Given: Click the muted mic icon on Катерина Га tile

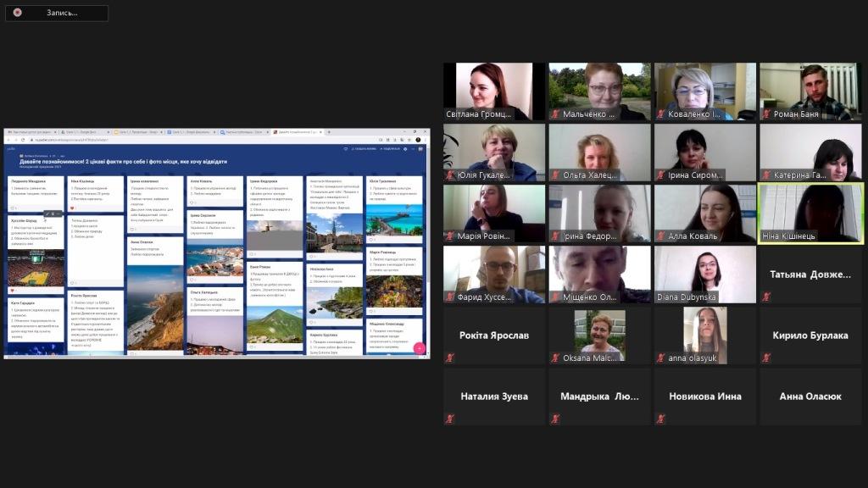Looking at the screenshot, I should point(766,175).
